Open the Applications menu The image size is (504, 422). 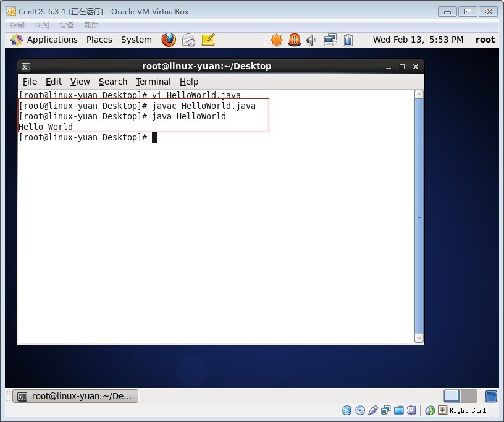pos(52,40)
